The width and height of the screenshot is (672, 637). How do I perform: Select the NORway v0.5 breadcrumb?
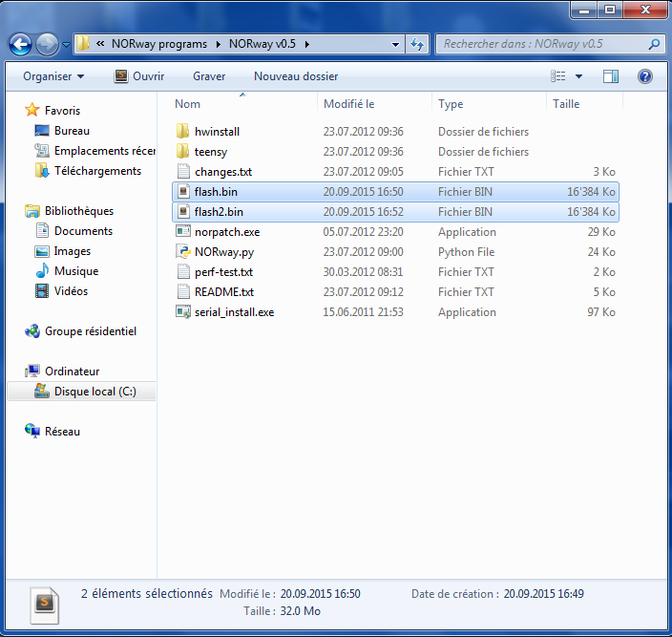[262, 44]
